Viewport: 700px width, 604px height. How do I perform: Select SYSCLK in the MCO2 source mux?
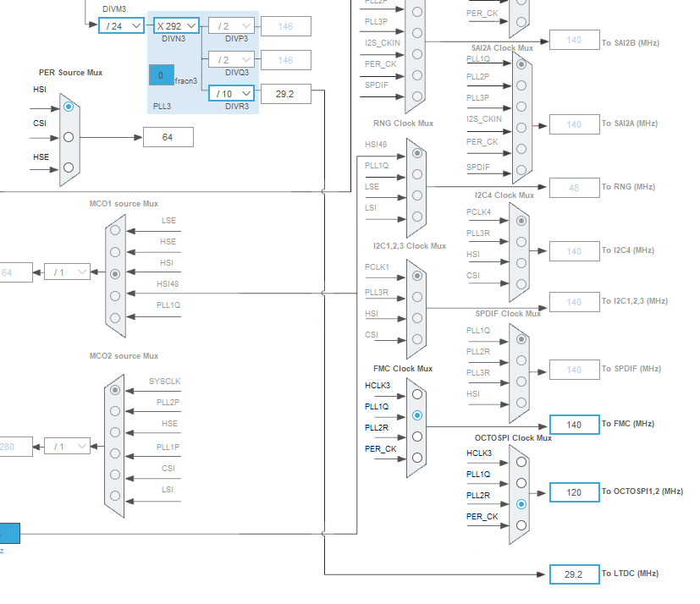pos(115,390)
